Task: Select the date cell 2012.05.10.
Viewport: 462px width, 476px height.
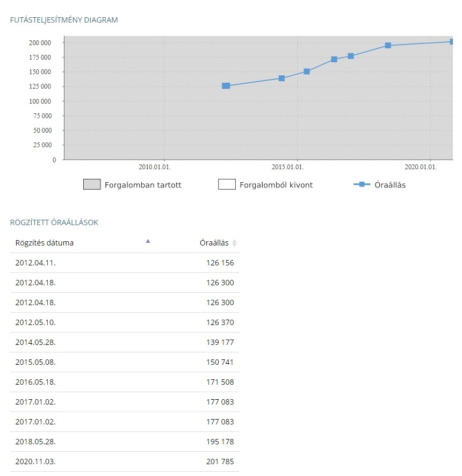Action: (x=35, y=322)
